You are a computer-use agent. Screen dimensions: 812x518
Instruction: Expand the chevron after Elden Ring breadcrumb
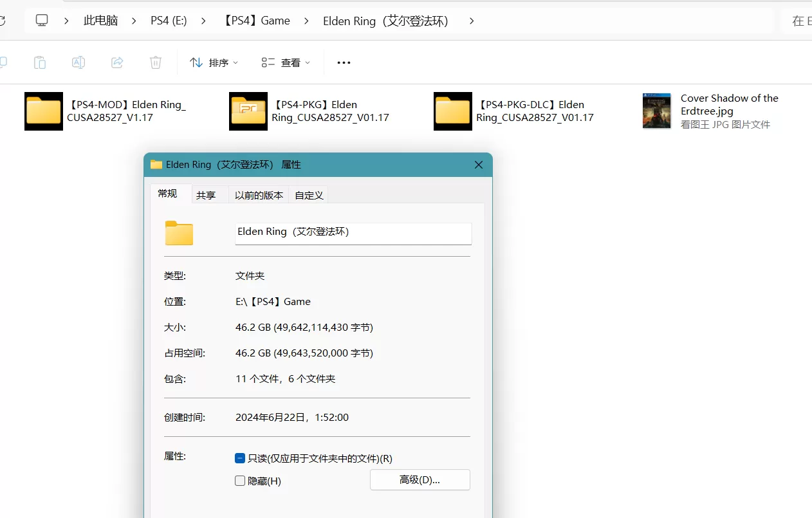click(x=472, y=21)
